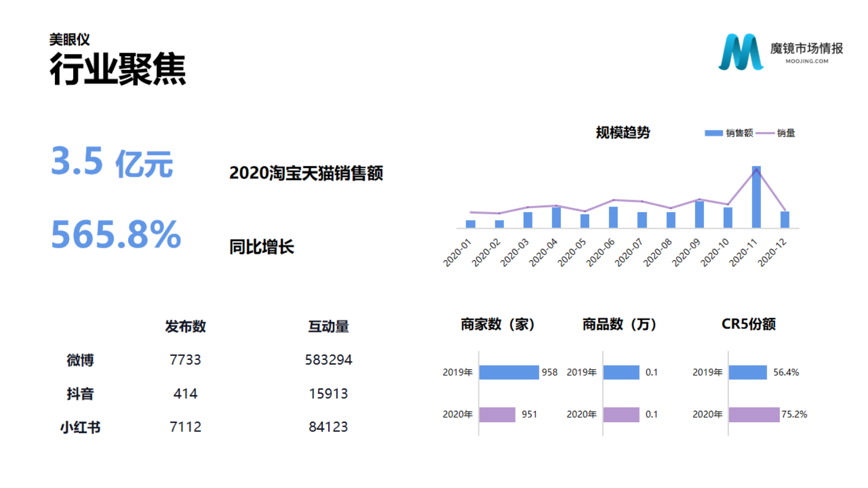Click the purple 2020年 bar labeled 951
The image size is (868, 488).
pos(497,414)
